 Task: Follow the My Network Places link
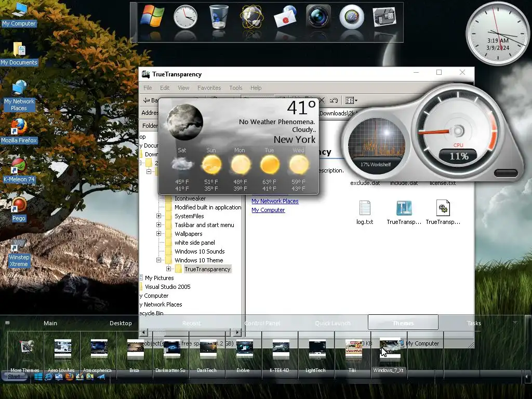pyautogui.click(x=275, y=201)
